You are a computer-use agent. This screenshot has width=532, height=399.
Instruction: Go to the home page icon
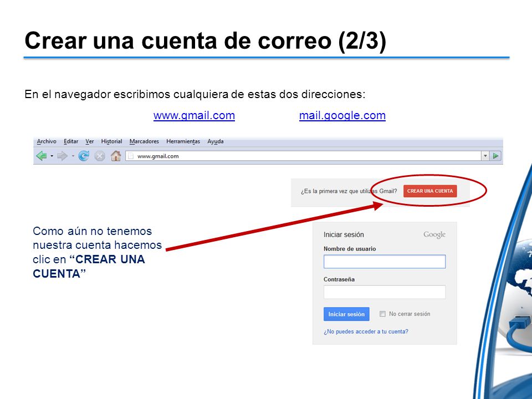tap(116, 156)
